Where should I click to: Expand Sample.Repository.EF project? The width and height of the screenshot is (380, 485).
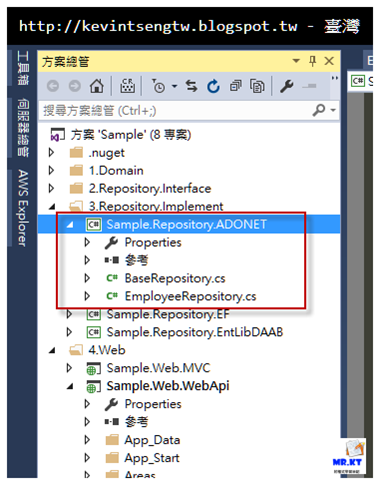click(69, 314)
